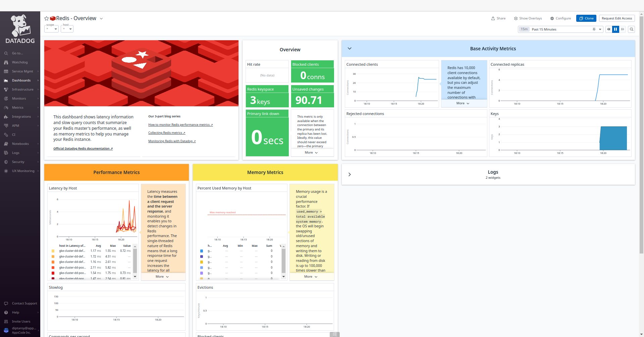
Task: Select the Infrastructure icon in the sidebar
Action: pyautogui.click(x=6, y=89)
